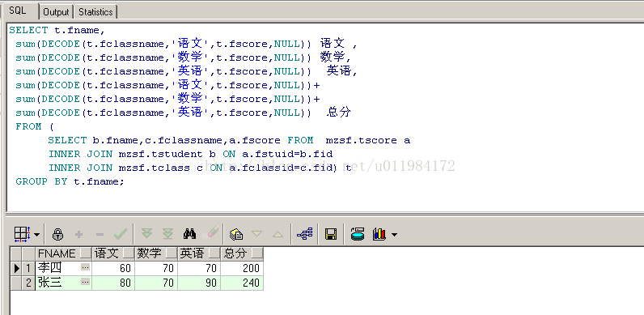Click sort button in 英语 header
The width and height of the screenshot is (644, 315).
click(x=214, y=253)
